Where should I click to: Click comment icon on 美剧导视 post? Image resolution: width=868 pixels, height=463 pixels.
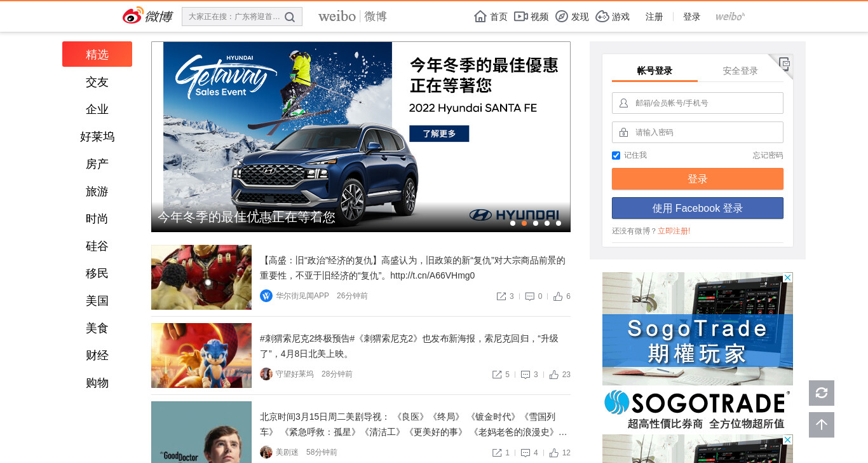click(526, 453)
